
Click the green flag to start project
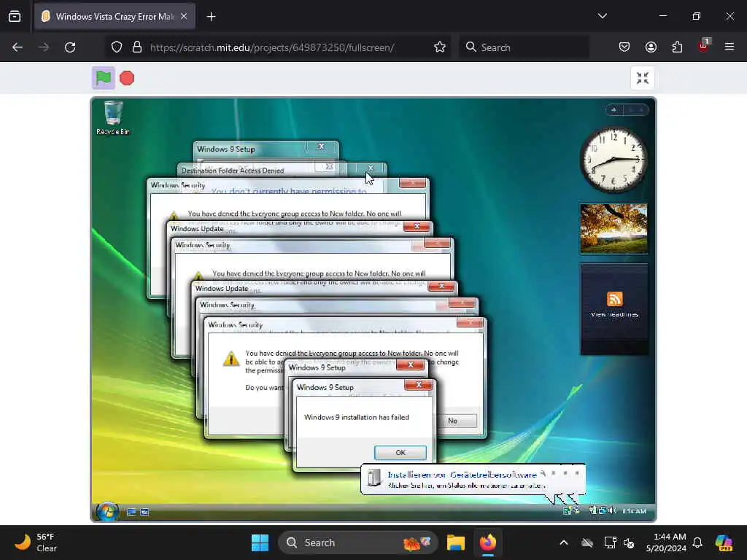click(104, 78)
